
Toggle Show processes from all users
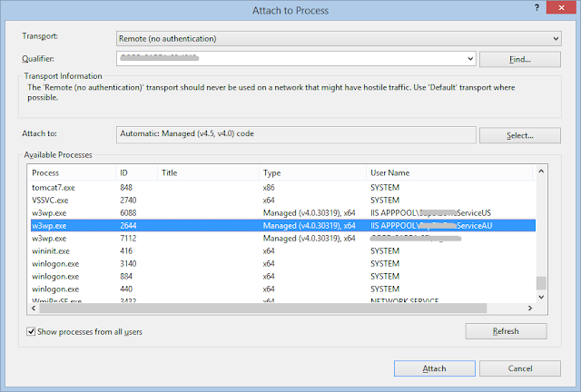32,331
